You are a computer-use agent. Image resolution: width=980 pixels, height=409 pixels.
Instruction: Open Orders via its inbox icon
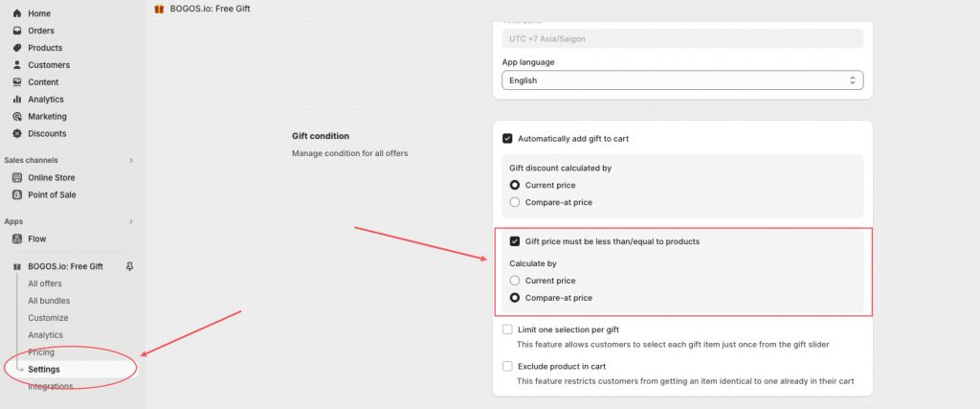click(17, 31)
